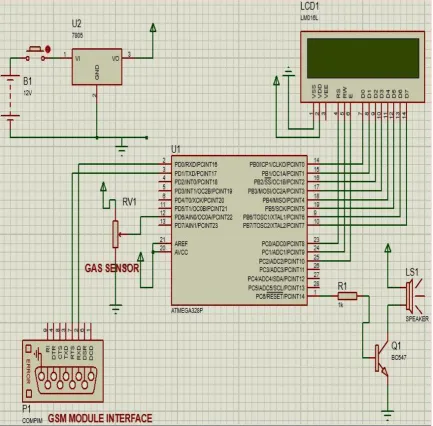Click pin PD6/AIN0/OC0A/PCINT22 label
The image size is (433, 426).
pos(203,217)
